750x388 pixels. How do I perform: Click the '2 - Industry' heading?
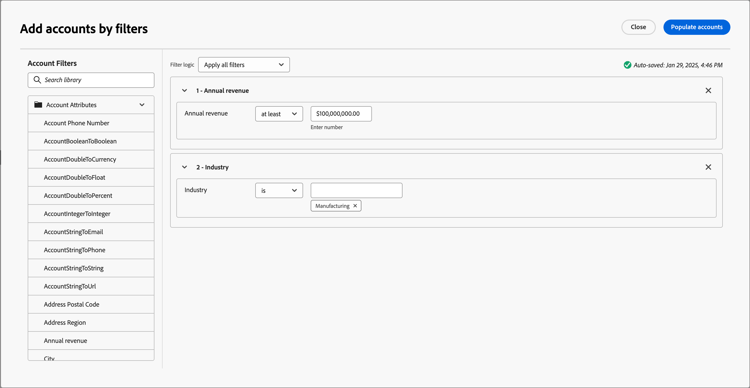click(x=212, y=167)
